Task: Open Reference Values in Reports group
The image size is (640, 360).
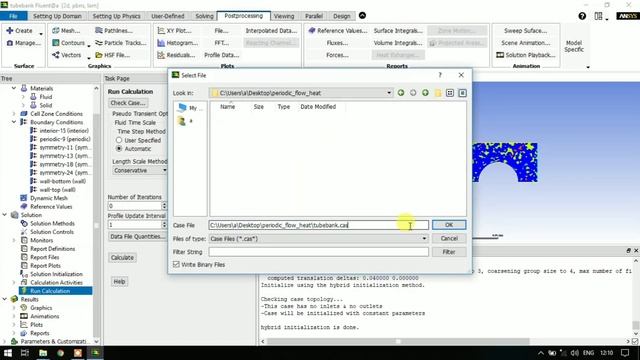Action: (338, 31)
